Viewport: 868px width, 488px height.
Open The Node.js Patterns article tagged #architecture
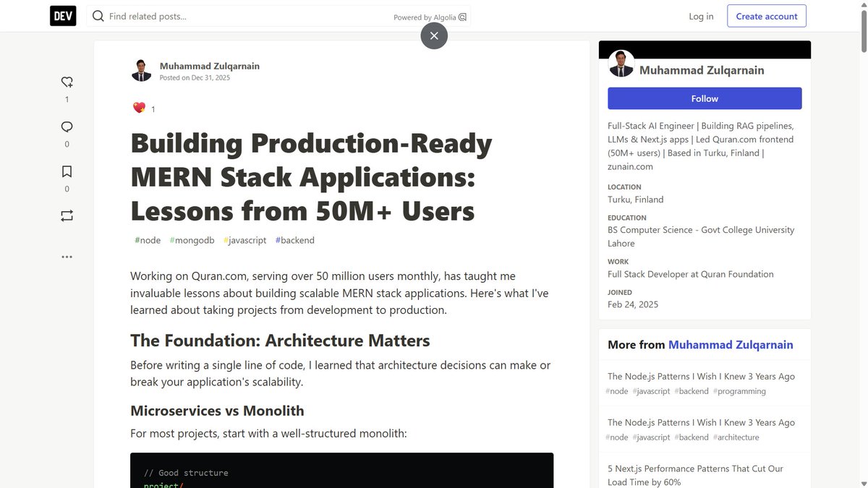pyautogui.click(x=701, y=422)
